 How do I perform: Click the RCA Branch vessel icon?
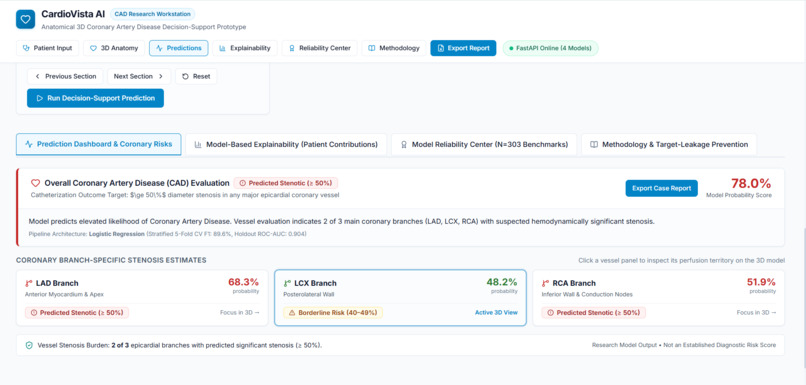coord(545,283)
